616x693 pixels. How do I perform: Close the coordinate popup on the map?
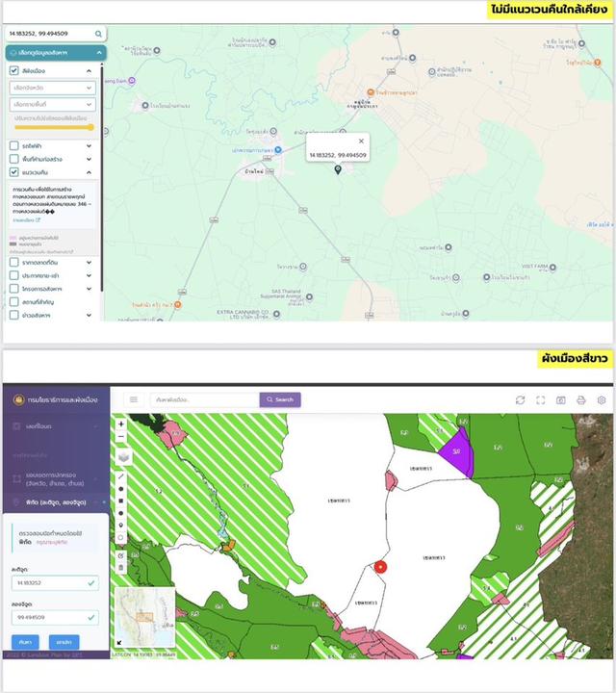[x=362, y=141]
